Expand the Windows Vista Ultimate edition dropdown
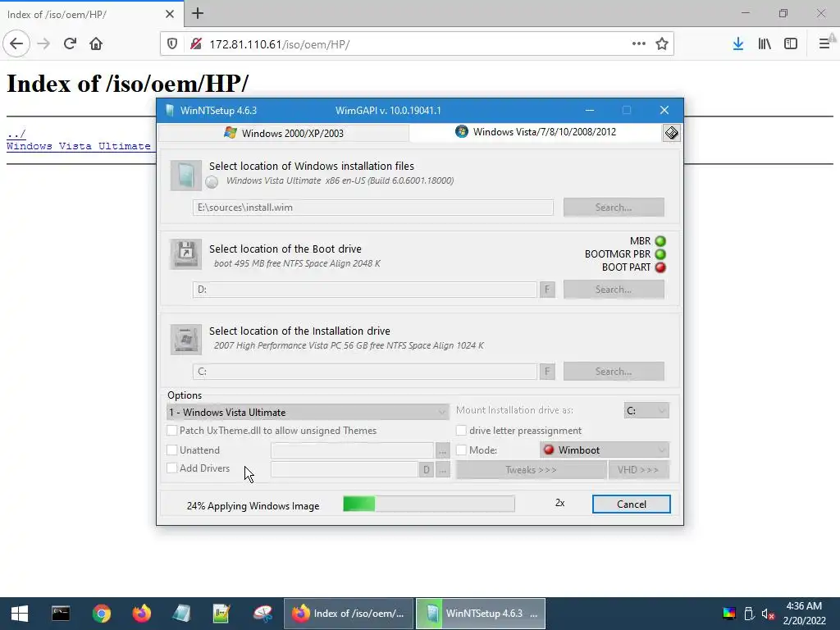840x630 pixels. [x=308, y=412]
